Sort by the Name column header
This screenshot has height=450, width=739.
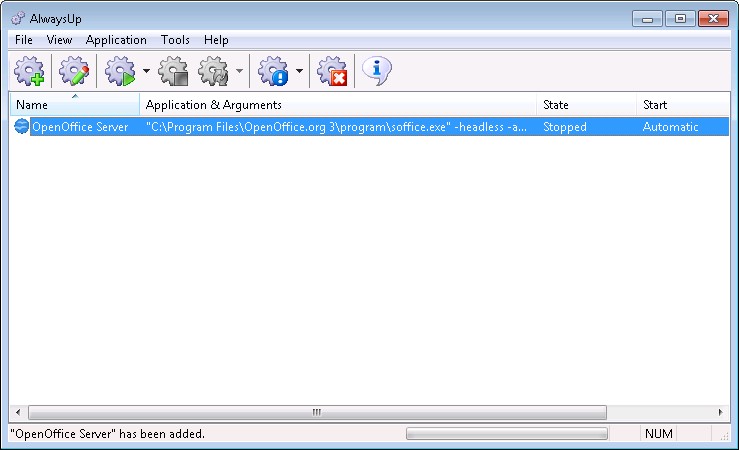[x=75, y=104]
